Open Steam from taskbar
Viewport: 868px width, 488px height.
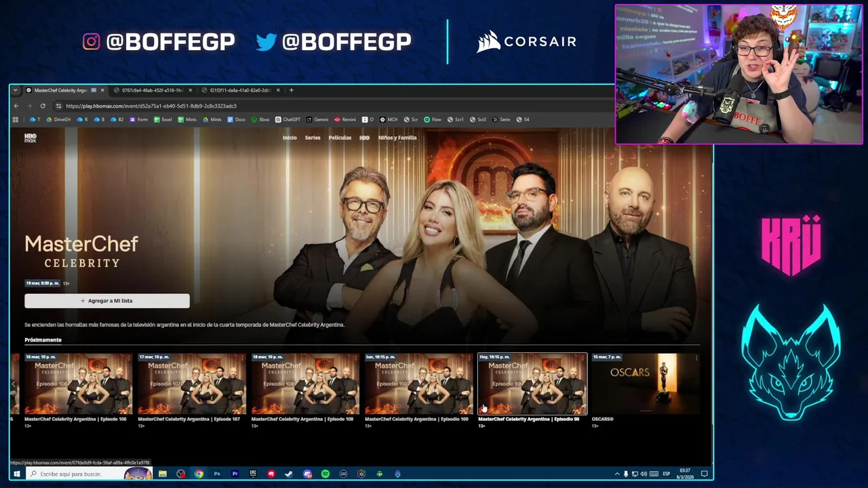(x=289, y=474)
